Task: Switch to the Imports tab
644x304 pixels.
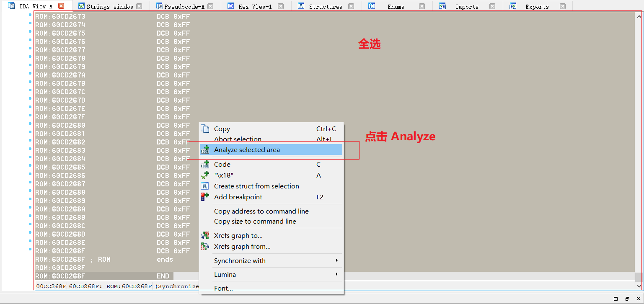Action: click(x=466, y=7)
